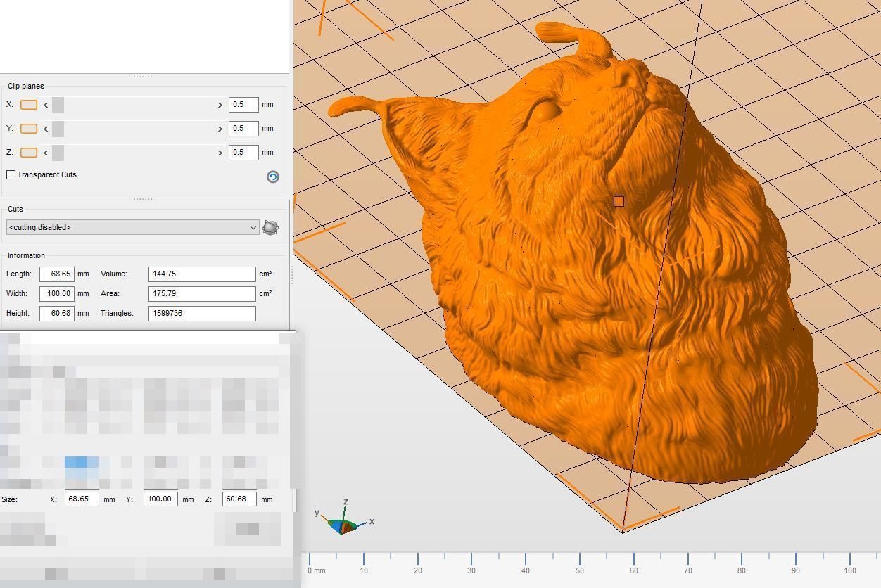Click the X clip plane right arrow

220,105
